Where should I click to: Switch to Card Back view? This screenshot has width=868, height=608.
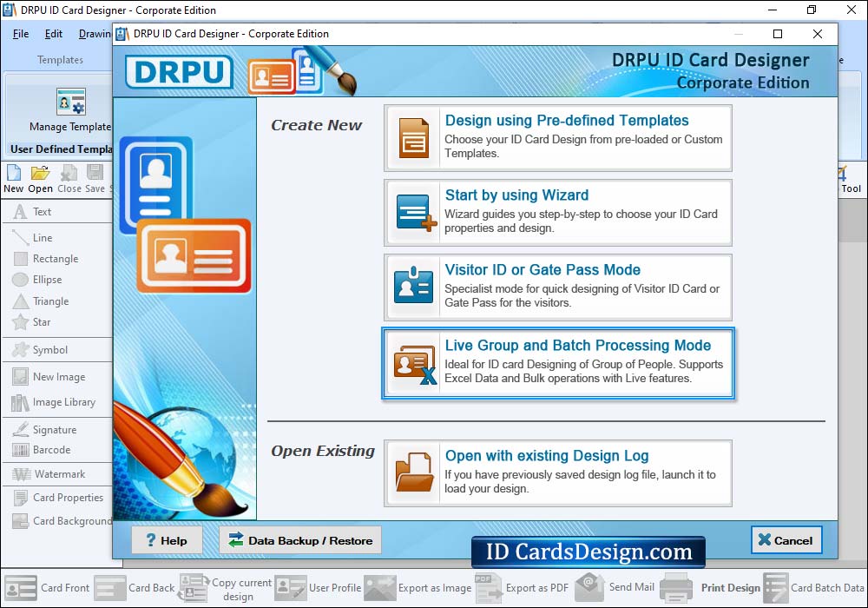(135, 587)
